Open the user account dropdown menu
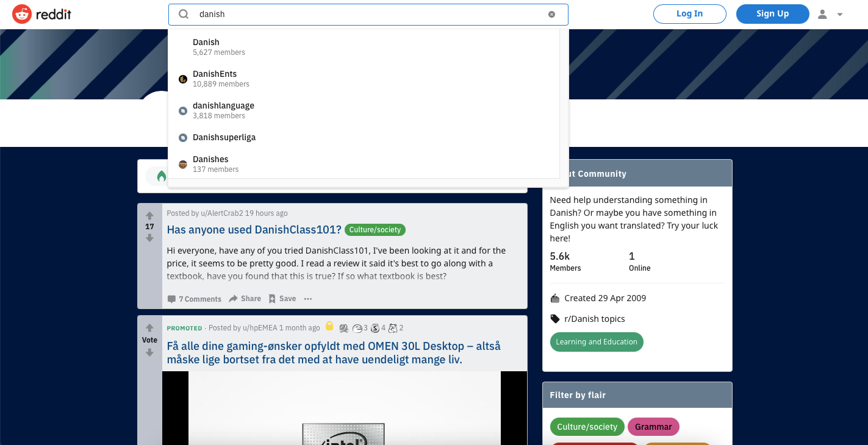 point(830,14)
